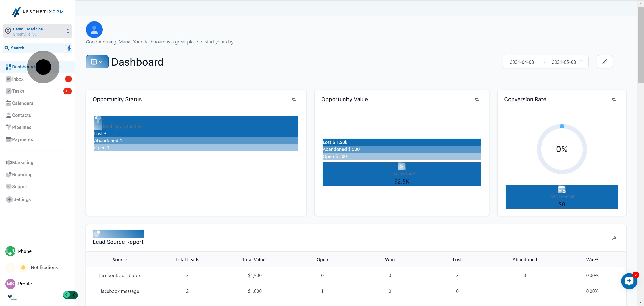Open the date range picker calendar

tap(581, 62)
